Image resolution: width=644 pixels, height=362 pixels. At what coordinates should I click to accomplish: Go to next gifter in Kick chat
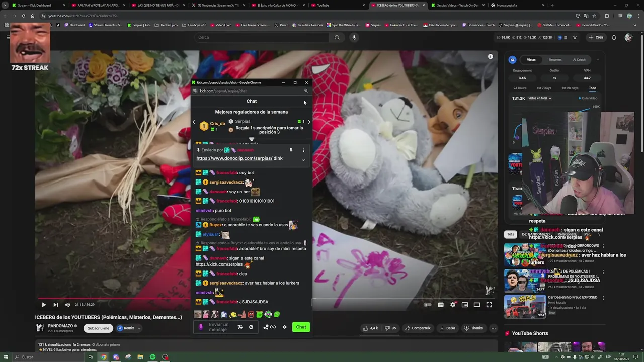[x=309, y=122]
